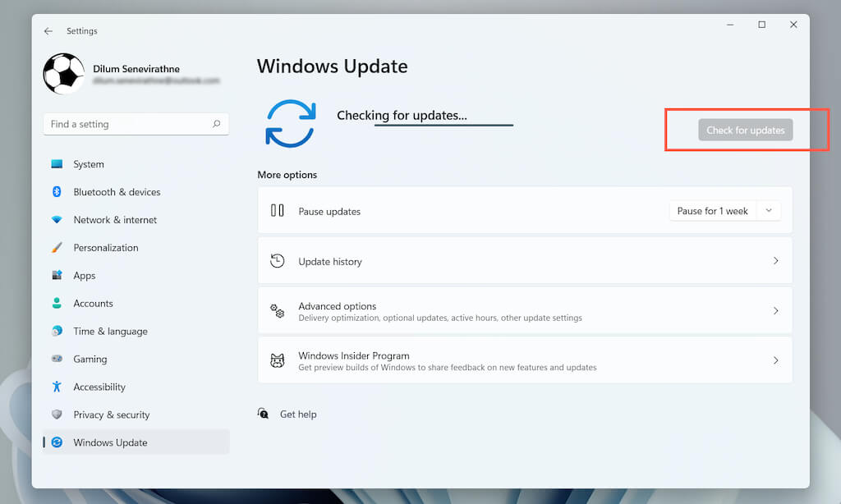Image resolution: width=841 pixels, height=504 pixels.
Task: Open System from the sidebar label
Action: (89, 164)
